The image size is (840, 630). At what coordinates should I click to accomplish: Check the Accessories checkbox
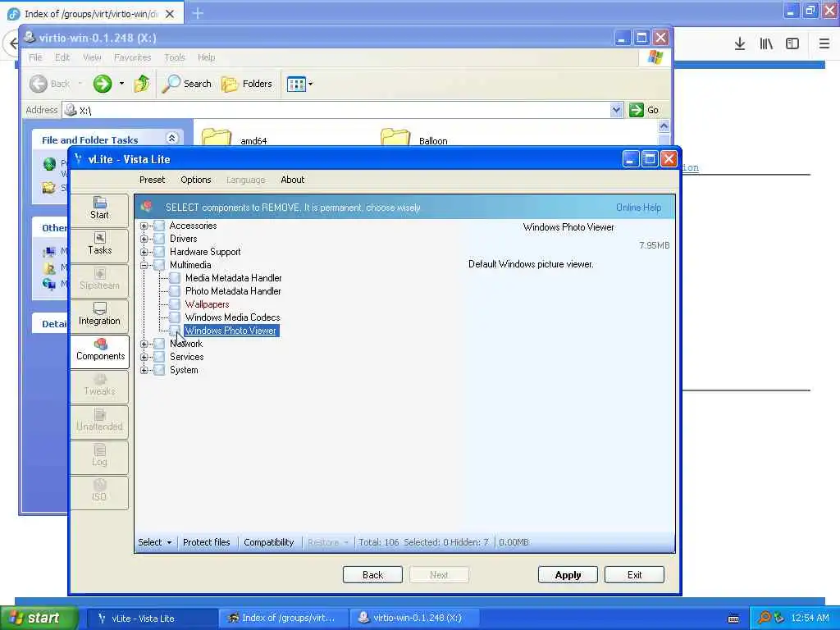(159, 226)
